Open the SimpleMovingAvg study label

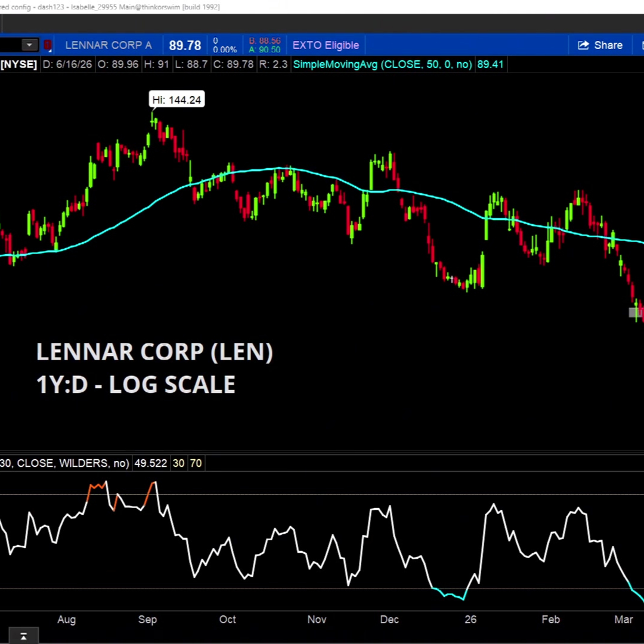(x=382, y=64)
